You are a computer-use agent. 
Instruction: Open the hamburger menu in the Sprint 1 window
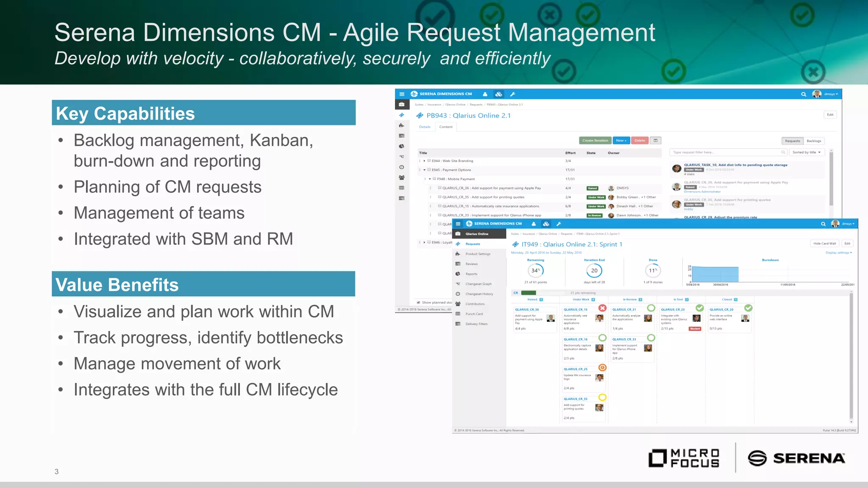pyautogui.click(x=458, y=224)
